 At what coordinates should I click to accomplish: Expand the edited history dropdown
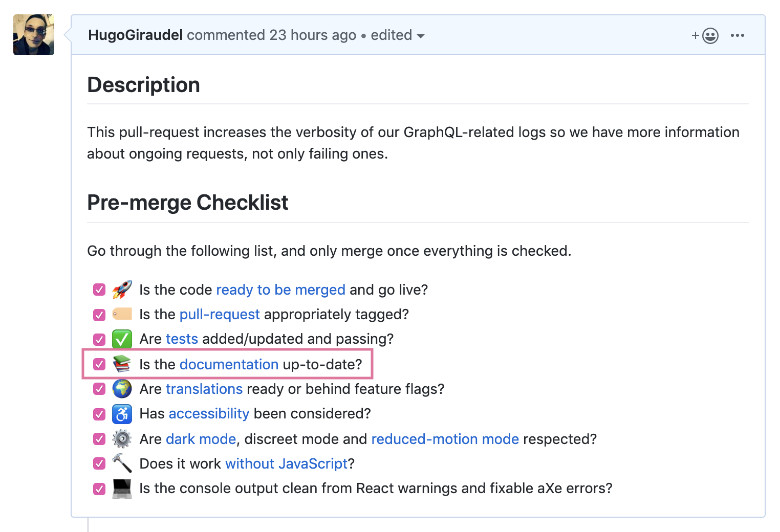click(398, 35)
